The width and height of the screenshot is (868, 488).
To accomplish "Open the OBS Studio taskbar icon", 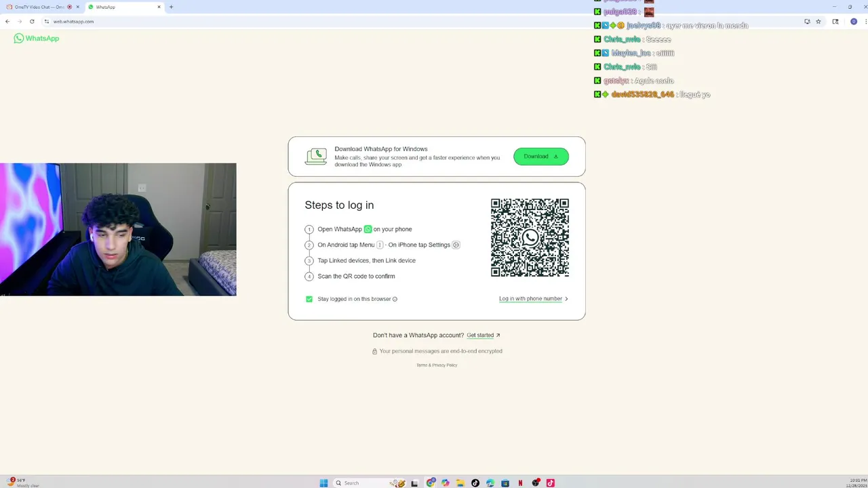I will pos(535,483).
